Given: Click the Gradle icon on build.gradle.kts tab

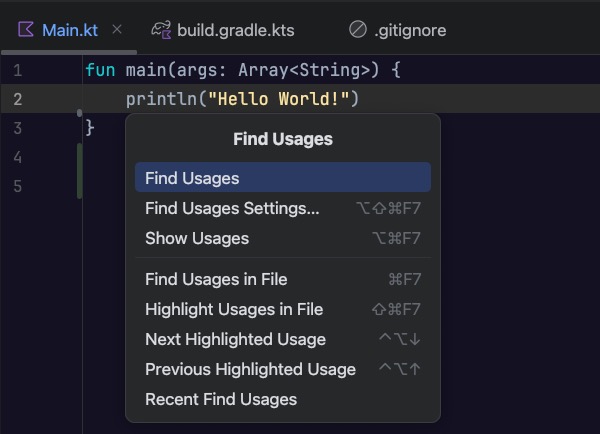Looking at the screenshot, I should (x=160, y=30).
